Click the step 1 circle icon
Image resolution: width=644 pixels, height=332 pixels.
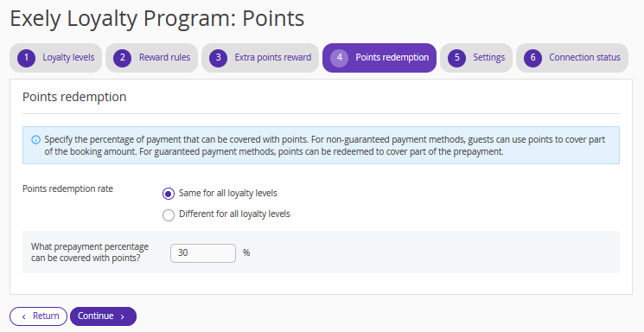coord(26,58)
